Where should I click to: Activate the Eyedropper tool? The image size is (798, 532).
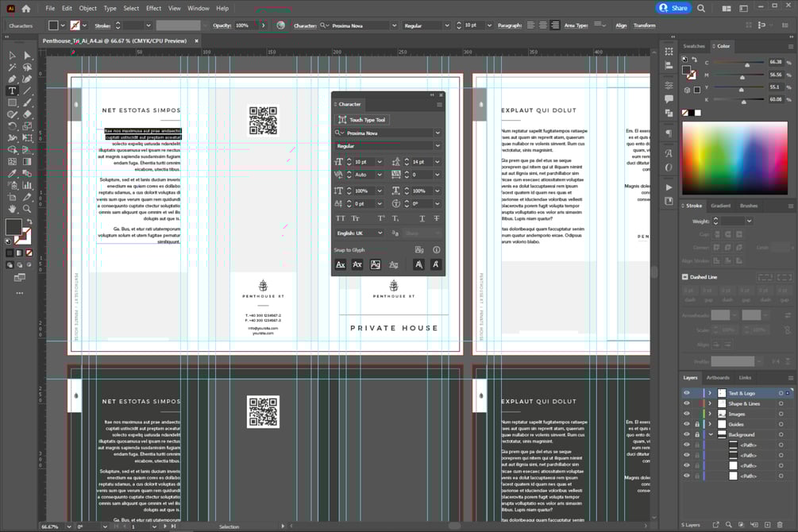click(12, 174)
